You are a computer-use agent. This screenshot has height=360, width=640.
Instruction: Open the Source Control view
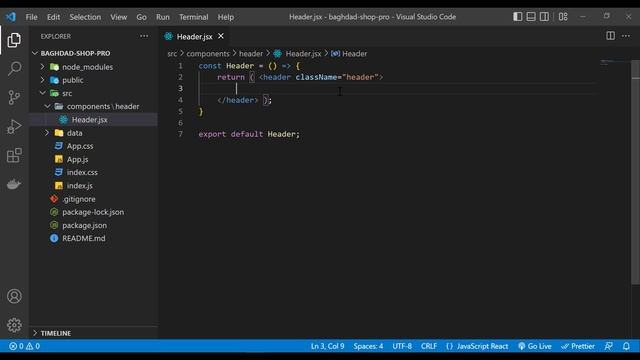(14, 97)
